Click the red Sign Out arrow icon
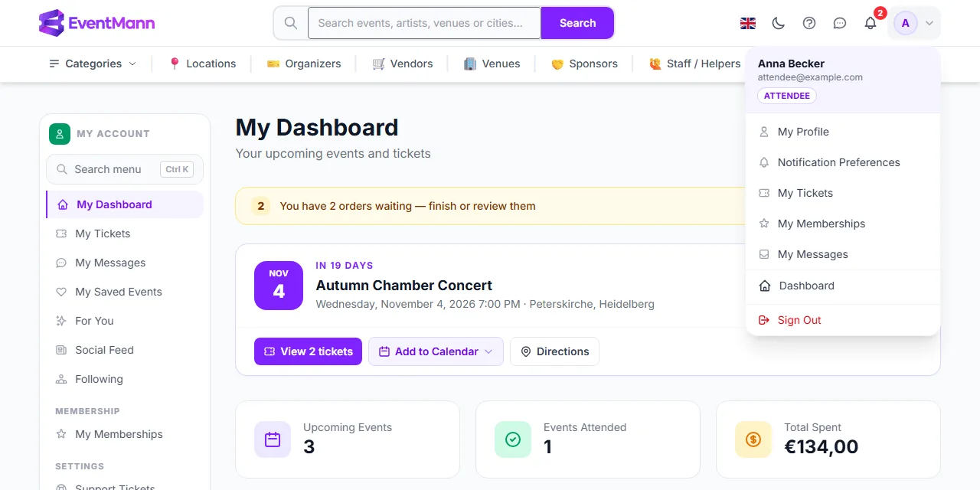 (x=763, y=320)
